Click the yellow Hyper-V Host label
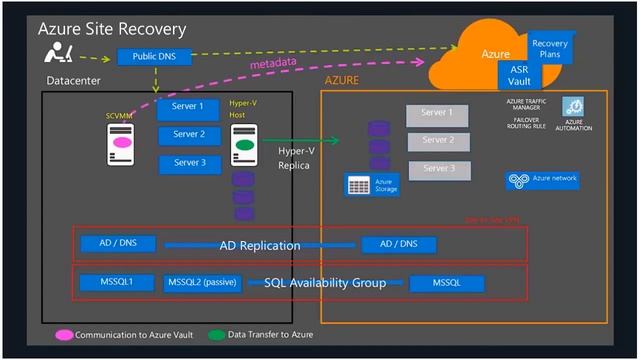640x360 pixels. (243, 109)
